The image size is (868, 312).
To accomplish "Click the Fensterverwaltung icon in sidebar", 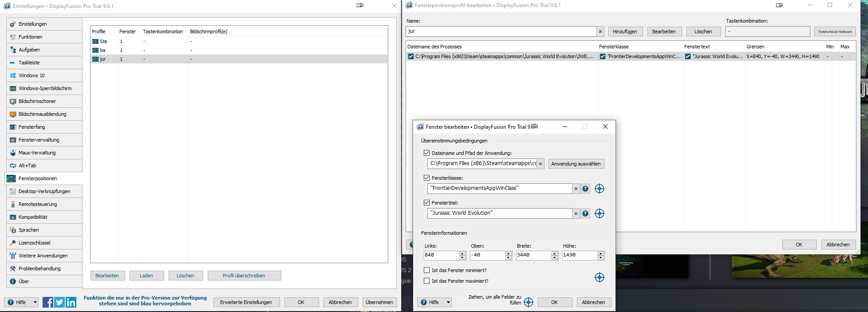I will [13, 140].
